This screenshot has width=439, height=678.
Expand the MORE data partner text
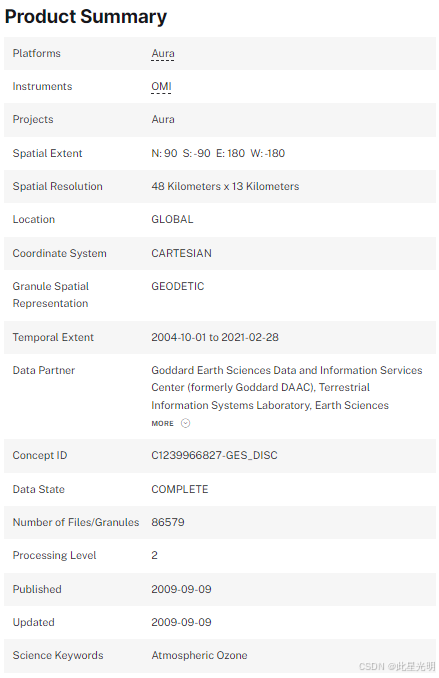162,423
